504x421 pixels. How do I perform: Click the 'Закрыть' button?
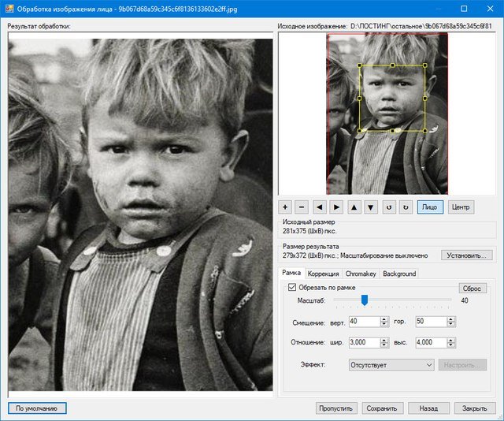(x=474, y=408)
